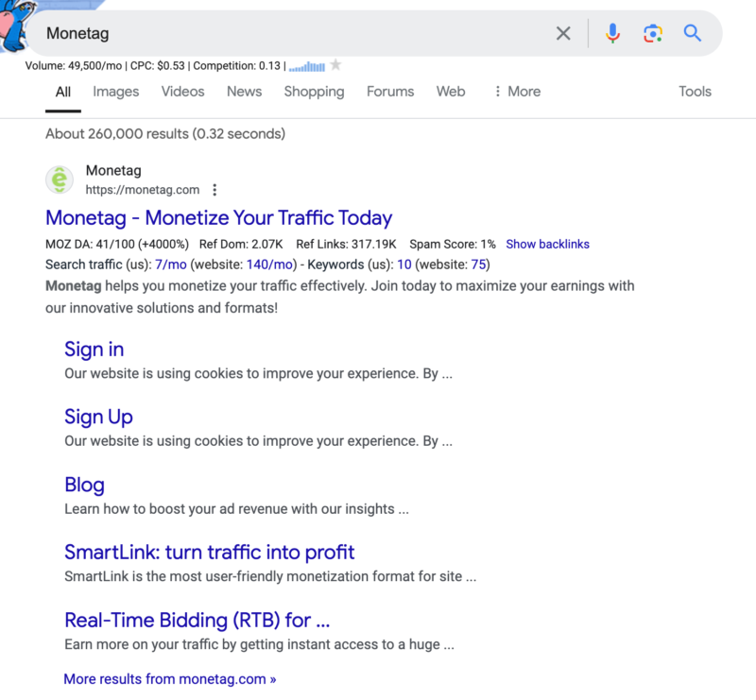The image size is (756, 700).
Task: Start a voice search with the microphone icon
Action: click(612, 32)
